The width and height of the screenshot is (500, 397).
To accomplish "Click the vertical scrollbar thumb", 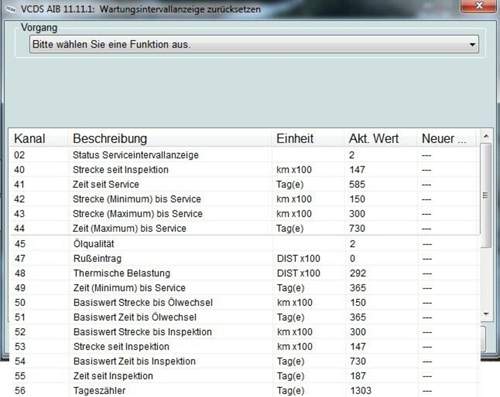I will [486, 196].
